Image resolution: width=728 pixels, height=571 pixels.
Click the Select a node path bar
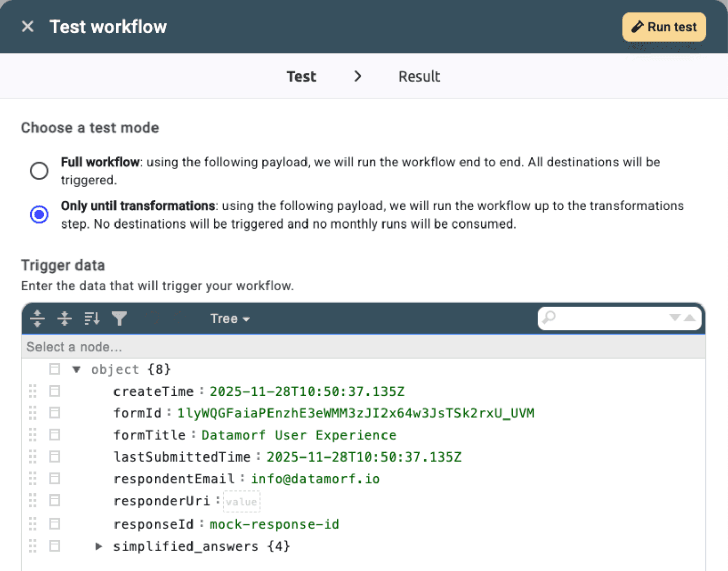tap(363, 347)
